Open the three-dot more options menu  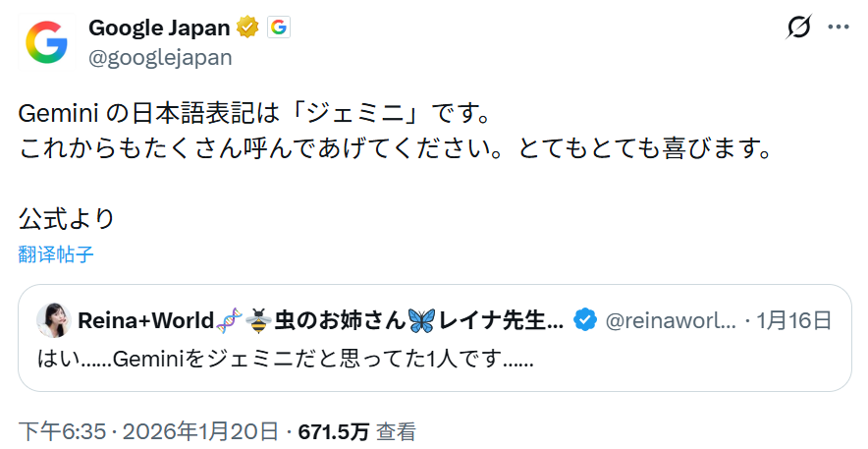coord(838,28)
